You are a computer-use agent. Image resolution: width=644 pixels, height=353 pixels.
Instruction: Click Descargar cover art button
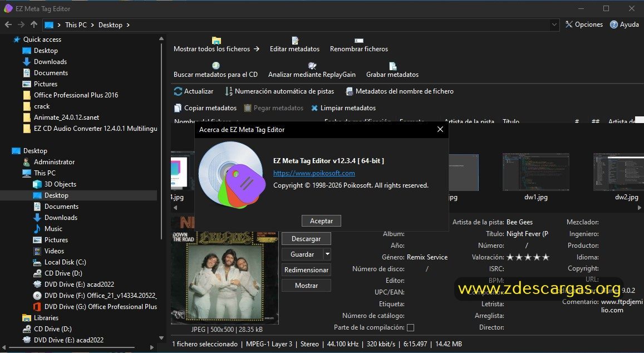pyautogui.click(x=306, y=239)
